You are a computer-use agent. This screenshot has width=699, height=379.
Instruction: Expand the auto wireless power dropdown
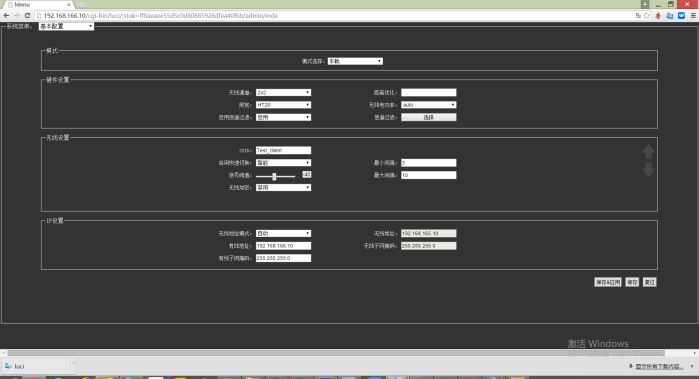[428, 105]
